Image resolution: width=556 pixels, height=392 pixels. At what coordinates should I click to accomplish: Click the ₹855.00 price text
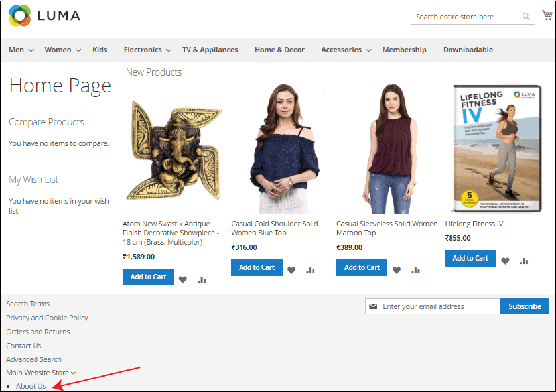pos(458,238)
